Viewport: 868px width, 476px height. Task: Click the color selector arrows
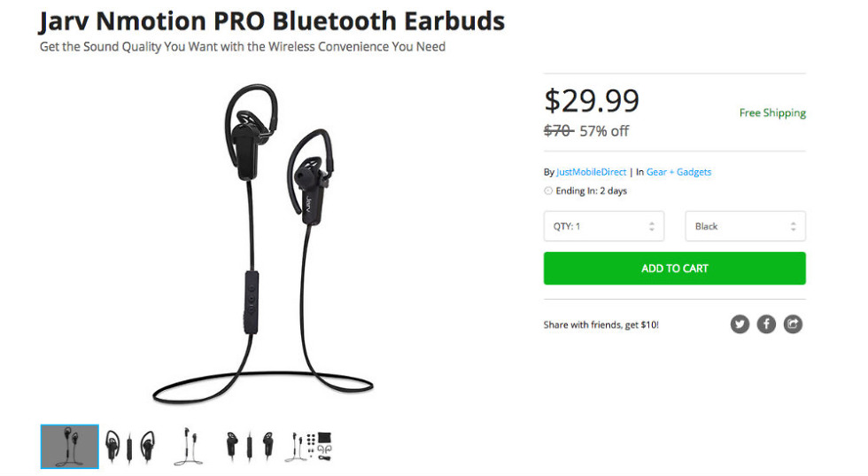coord(794,226)
